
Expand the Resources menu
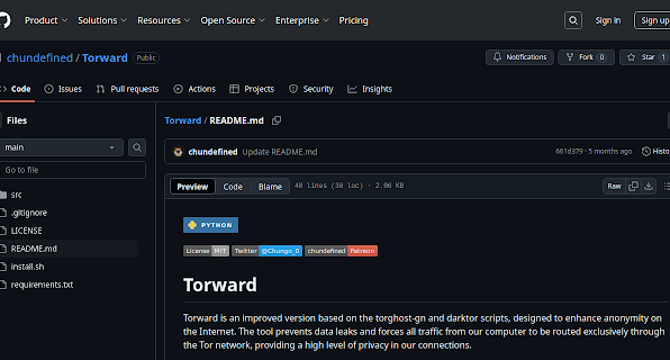point(163,20)
